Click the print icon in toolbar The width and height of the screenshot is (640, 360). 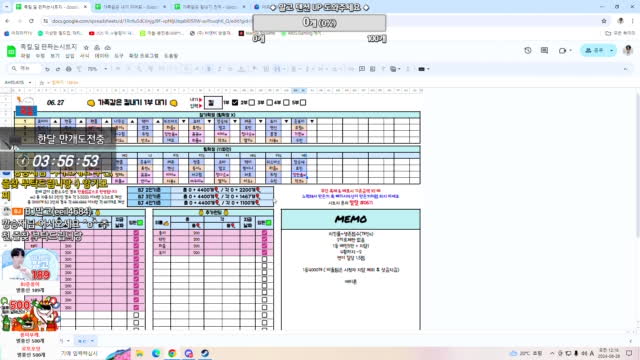coord(69,69)
